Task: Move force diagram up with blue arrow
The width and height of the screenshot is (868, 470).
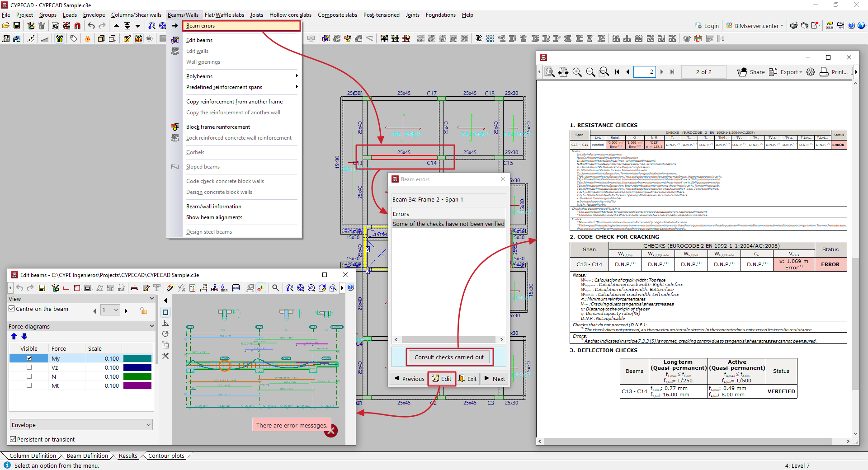Action: (14, 336)
